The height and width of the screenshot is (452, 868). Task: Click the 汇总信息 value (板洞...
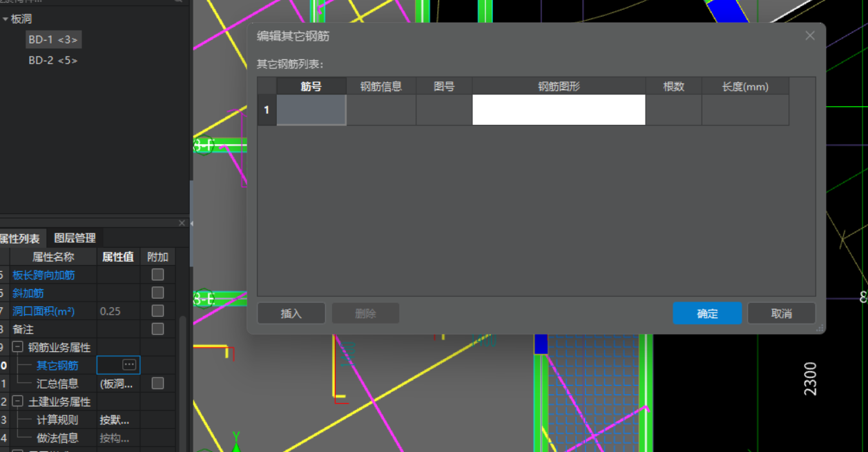point(116,384)
